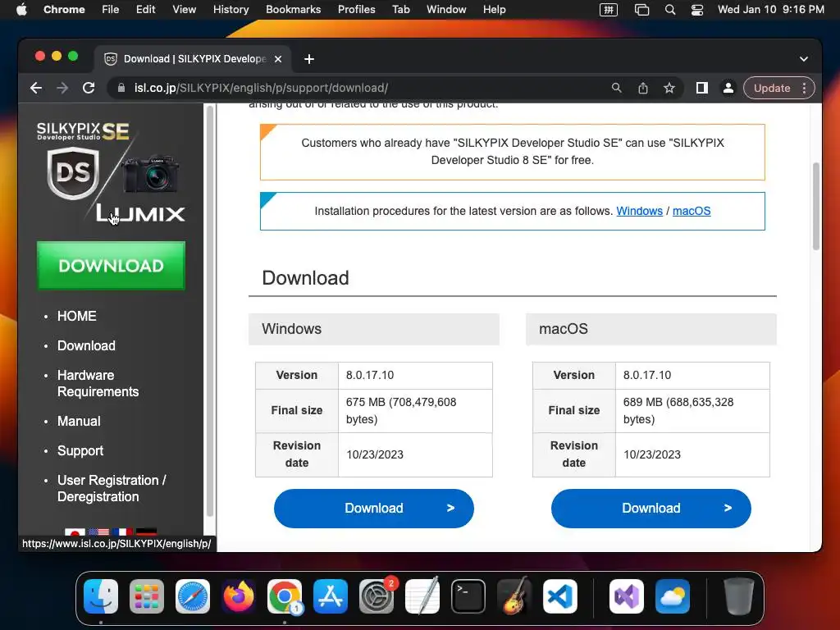The height and width of the screenshot is (630, 840).
Task: Click the browser forward arrow
Action: tap(62, 88)
